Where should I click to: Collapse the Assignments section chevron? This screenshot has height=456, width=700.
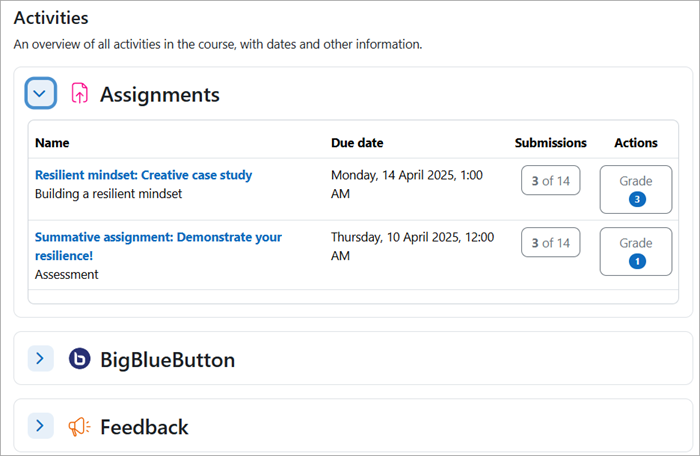40,93
